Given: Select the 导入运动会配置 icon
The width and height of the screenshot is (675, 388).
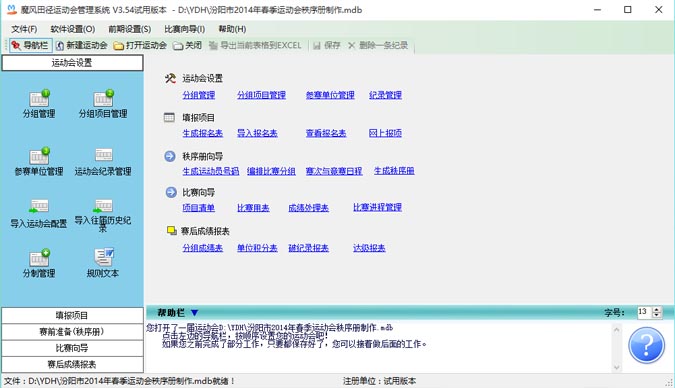Looking at the screenshot, I should tap(39, 206).
